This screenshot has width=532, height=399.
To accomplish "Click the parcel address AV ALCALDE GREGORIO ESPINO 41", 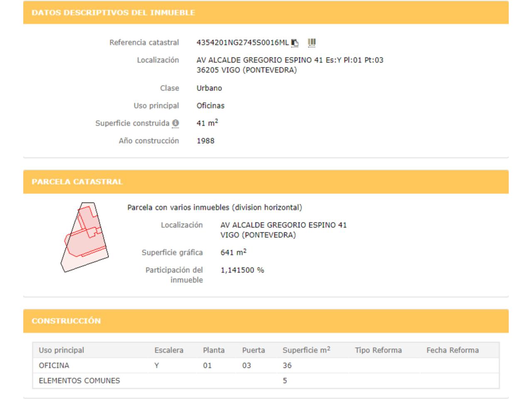I will (283, 225).
